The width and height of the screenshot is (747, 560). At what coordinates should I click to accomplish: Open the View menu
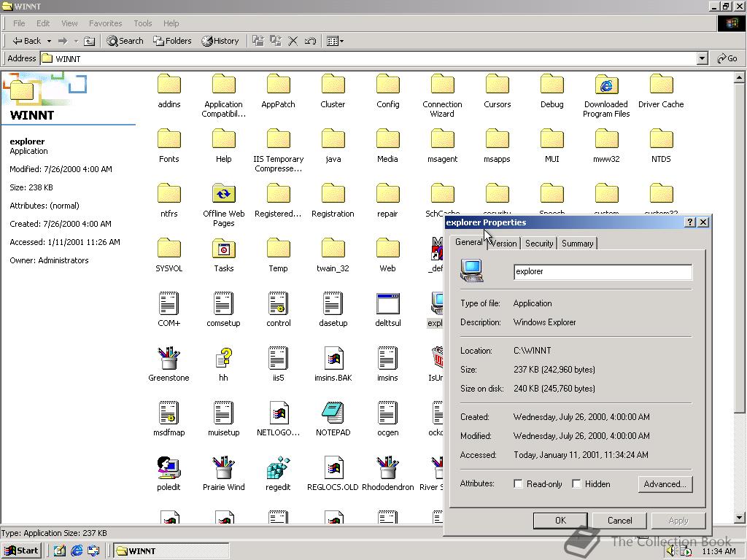[69, 23]
